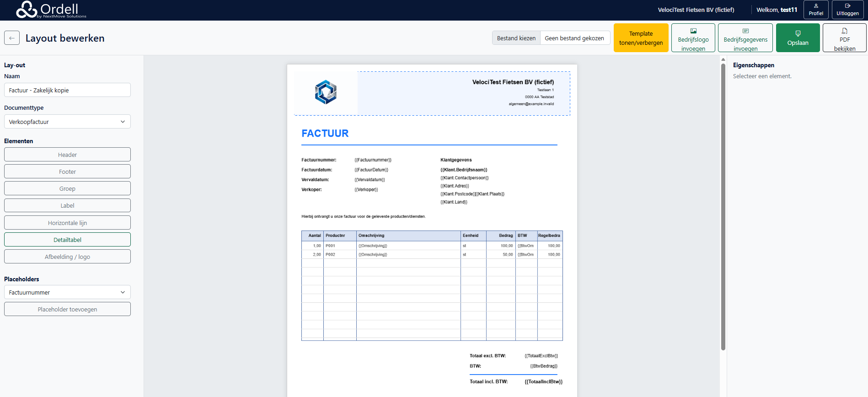
Task: Click the BTW column header in table
Action: [526, 236]
